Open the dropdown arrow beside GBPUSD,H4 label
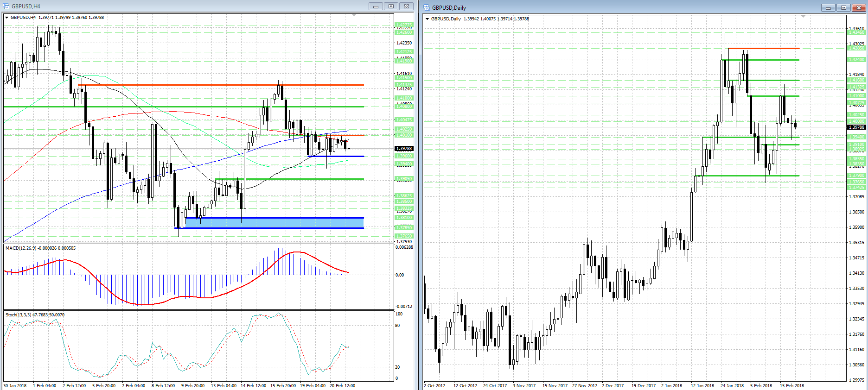 [7, 18]
